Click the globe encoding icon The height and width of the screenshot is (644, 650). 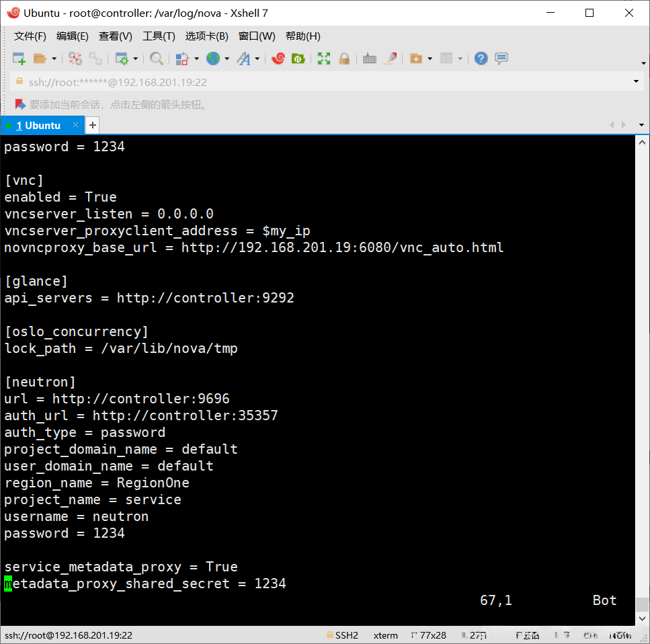[x=213, y=58]
